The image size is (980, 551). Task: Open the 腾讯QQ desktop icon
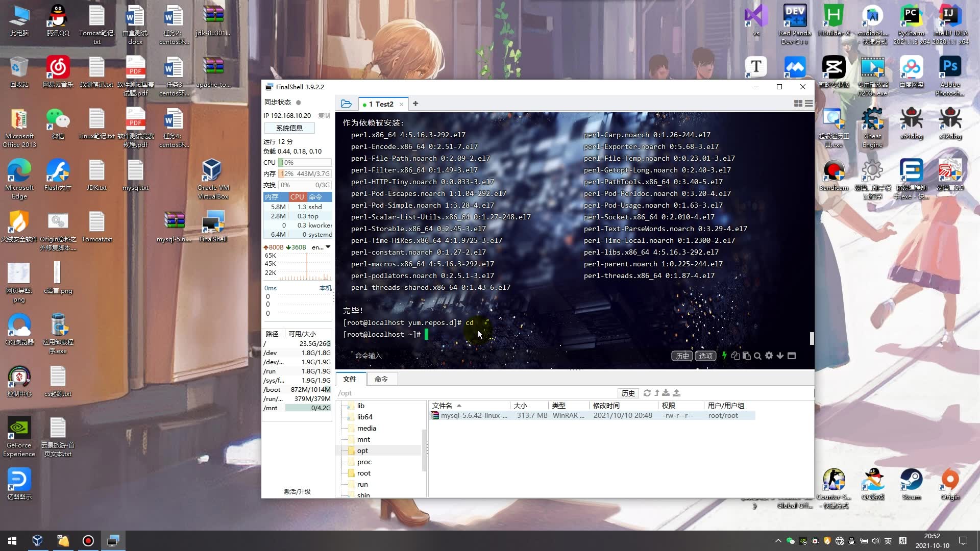coord(58,20)
